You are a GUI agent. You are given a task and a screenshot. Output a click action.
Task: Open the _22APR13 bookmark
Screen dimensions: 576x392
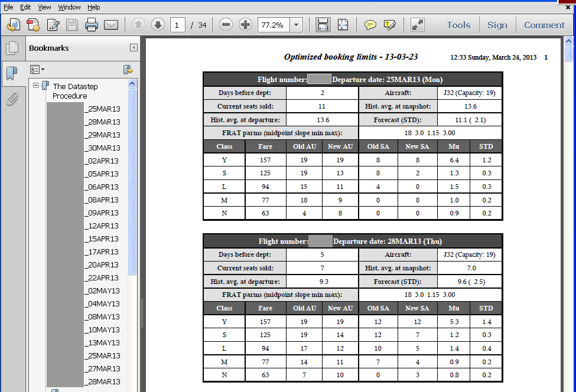coord(102,278)
